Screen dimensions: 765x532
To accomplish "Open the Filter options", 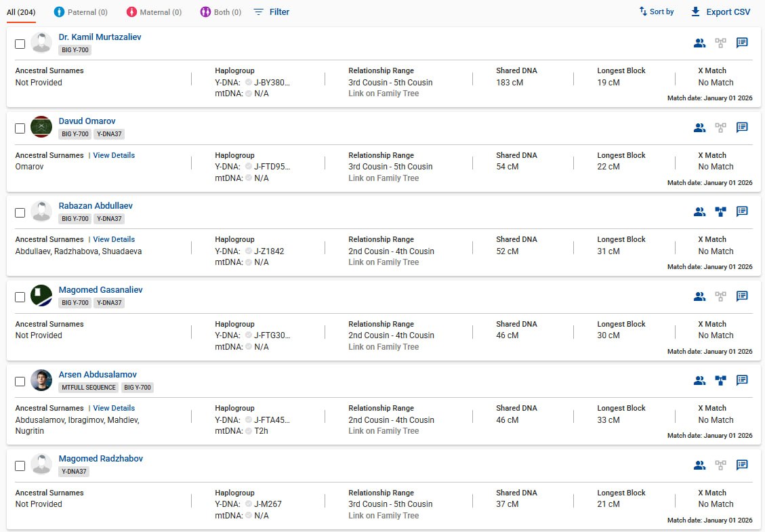I will [272, 12].
